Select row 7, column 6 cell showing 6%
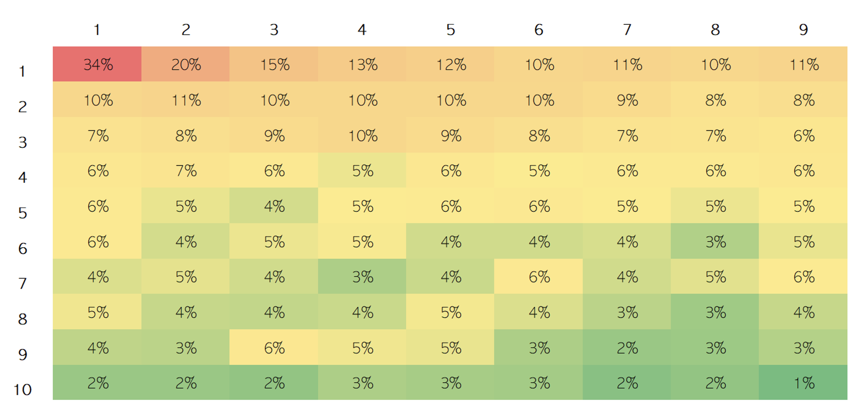This screenshot has width=868, height=418. click(x=538, y=277)
